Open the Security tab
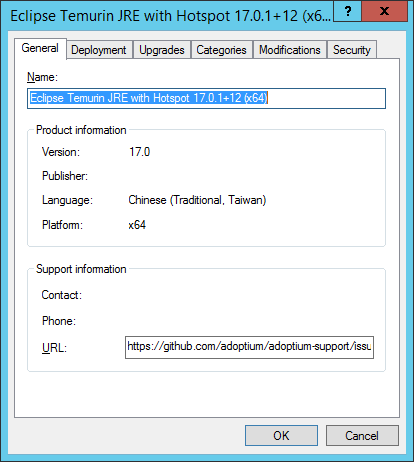This screenshot has height=462, width=414. coord(352,50)
